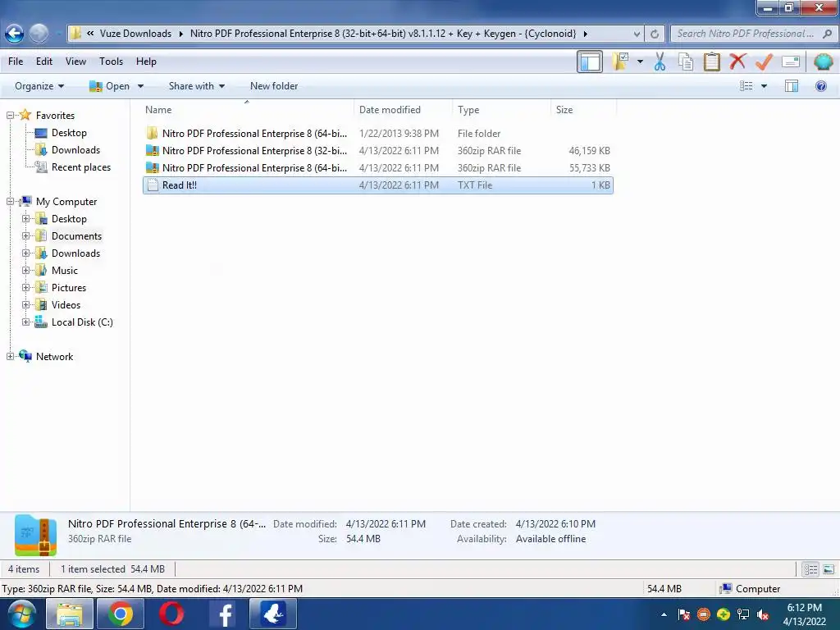Open the view options dropdown arrow
This screenshot has width=840, height=630.
coord(764,86)
